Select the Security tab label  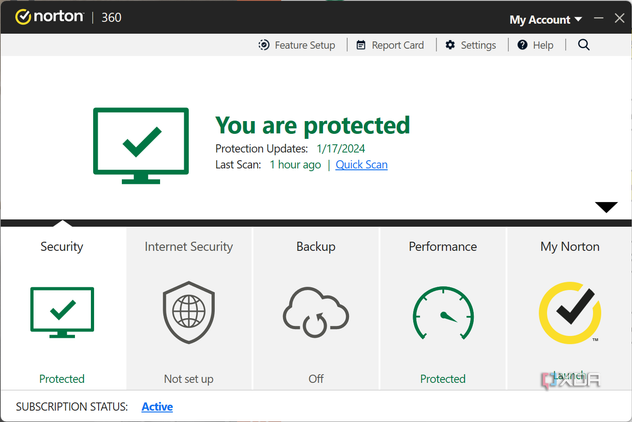coord(62,246)
